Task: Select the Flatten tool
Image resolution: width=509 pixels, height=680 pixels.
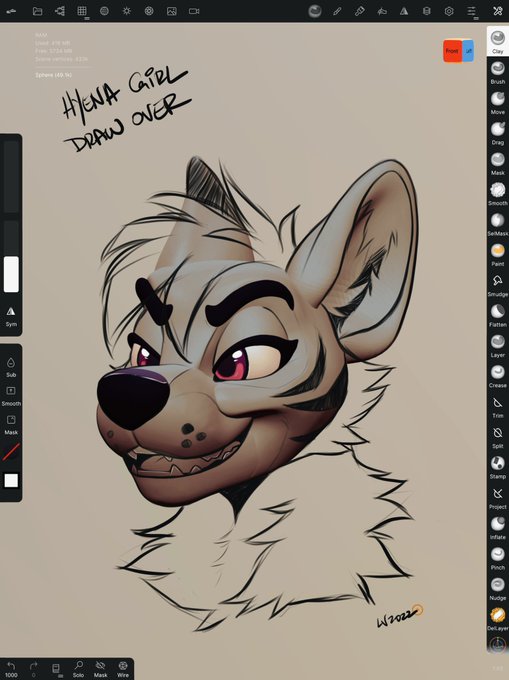Action: point(498,314)
